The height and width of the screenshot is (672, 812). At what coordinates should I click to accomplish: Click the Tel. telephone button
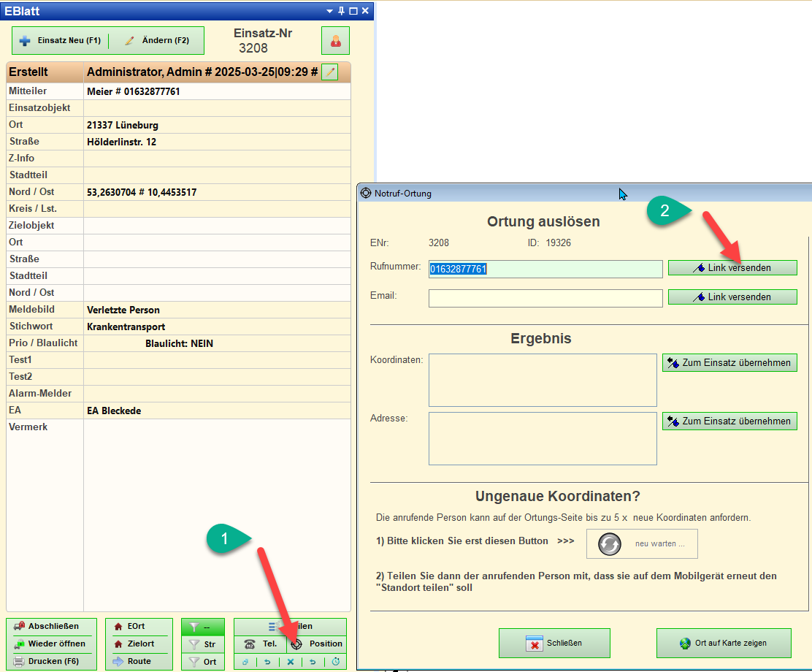(x=260, y=644)
